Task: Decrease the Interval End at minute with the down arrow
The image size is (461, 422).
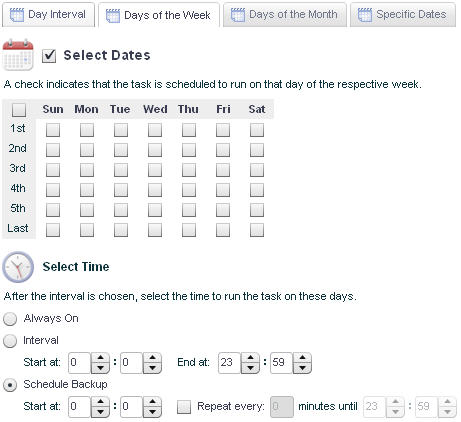Action: pos(302,368)
